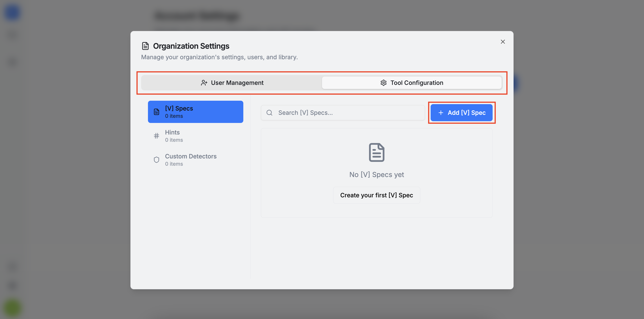Image resolution: width=644 pixels, height=319 pixels.
Task: Click Create your first [V] Spec
Action: tap(376, 195)
